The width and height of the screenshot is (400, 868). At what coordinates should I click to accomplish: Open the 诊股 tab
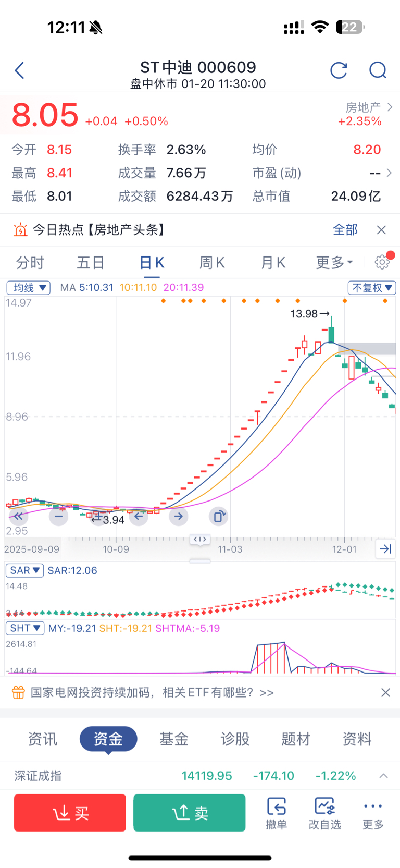[235, 739]
